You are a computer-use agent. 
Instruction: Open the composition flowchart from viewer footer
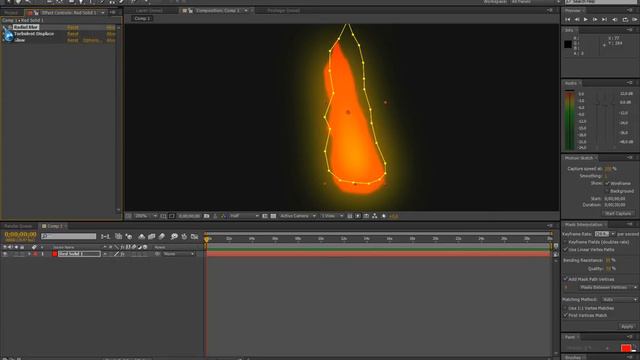(375, 216)
